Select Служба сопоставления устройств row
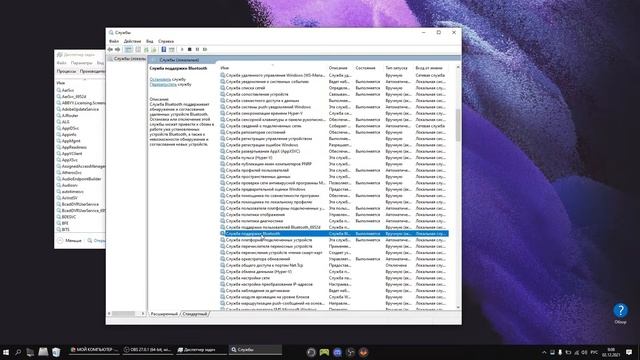The image size is (640, 360). [334, 94]
